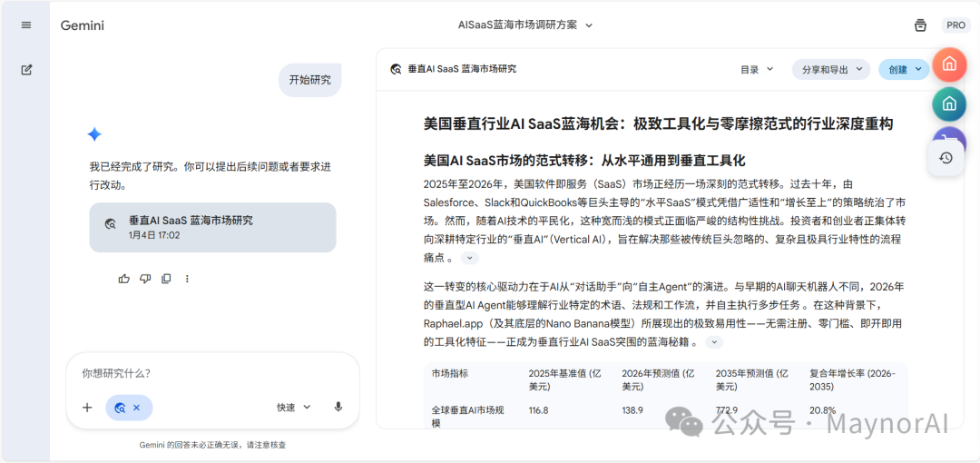This screenshot has width=980, height=463.
Task: Expand the 目录 table of contents dropdown
Action: [x=757, y=69]
